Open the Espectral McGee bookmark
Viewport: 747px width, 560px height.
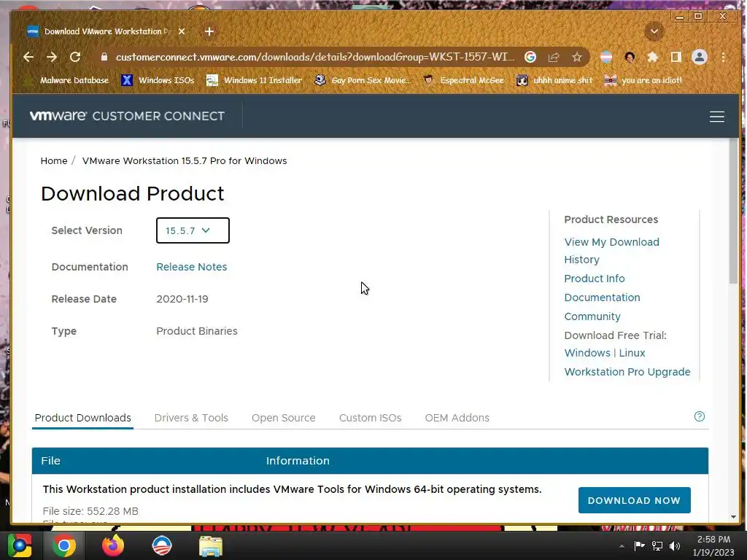coord(463,80)
